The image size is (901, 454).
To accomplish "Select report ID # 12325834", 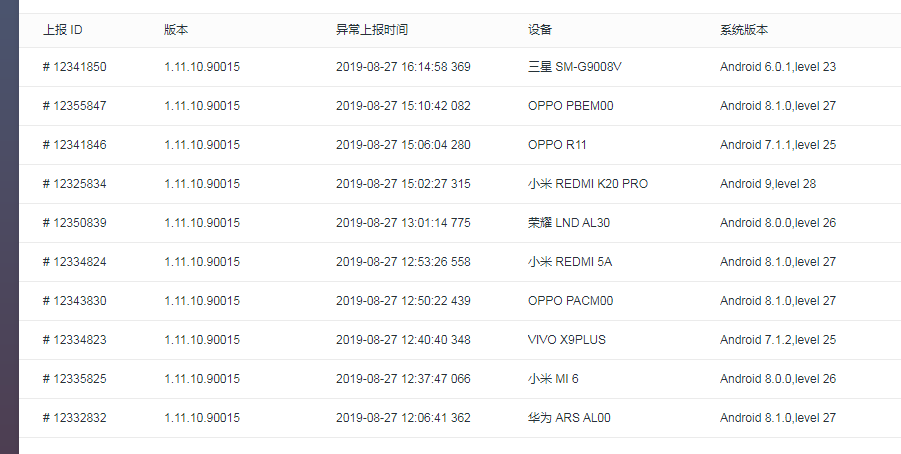I will [74, 184].
